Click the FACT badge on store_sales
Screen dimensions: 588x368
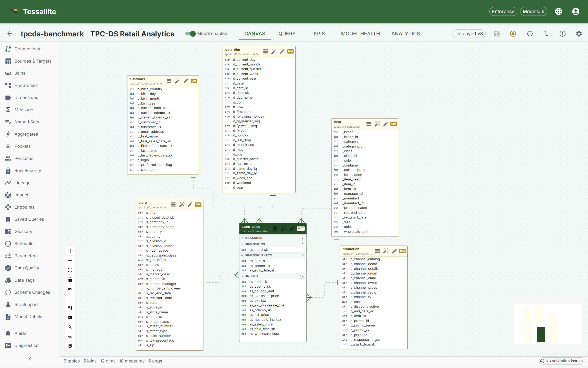click(x=301, y=228)
